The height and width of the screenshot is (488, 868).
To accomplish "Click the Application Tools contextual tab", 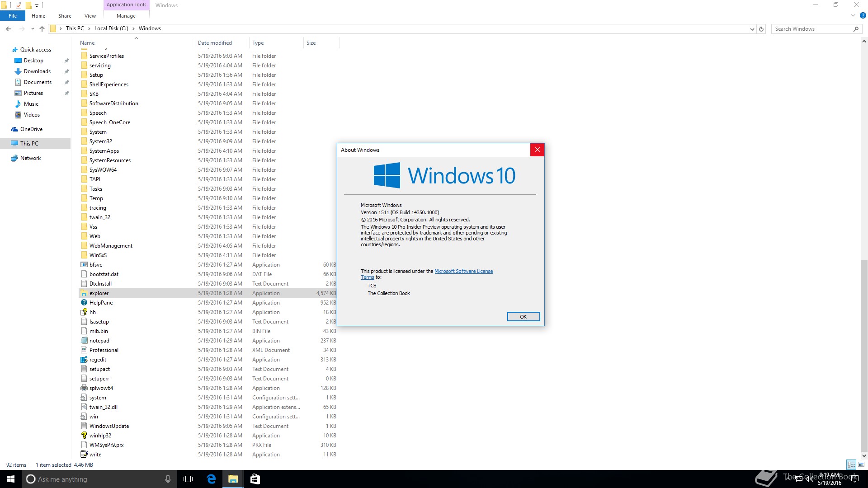I will tap(127, 5).
